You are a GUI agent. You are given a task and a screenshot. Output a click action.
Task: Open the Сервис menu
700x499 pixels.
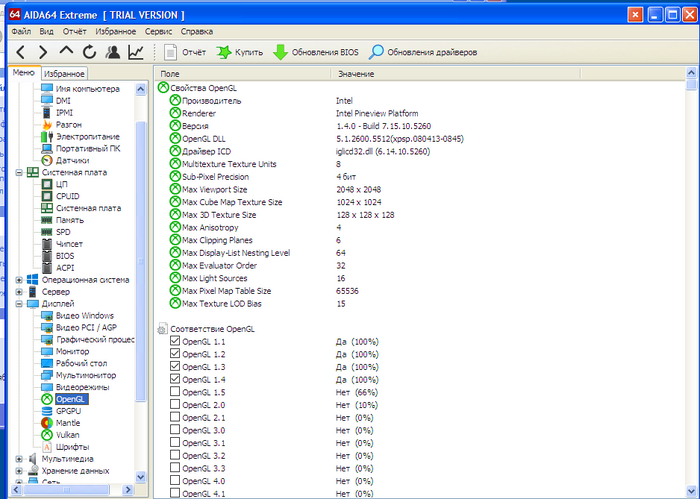158,31
